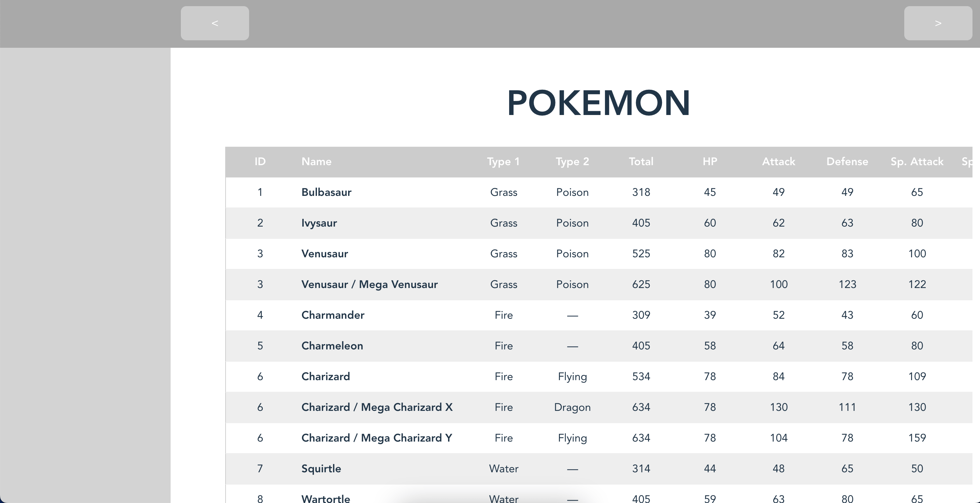980x503 pixels.
Task: Select Squirtle's ID value 7
Action: point(260,469)
